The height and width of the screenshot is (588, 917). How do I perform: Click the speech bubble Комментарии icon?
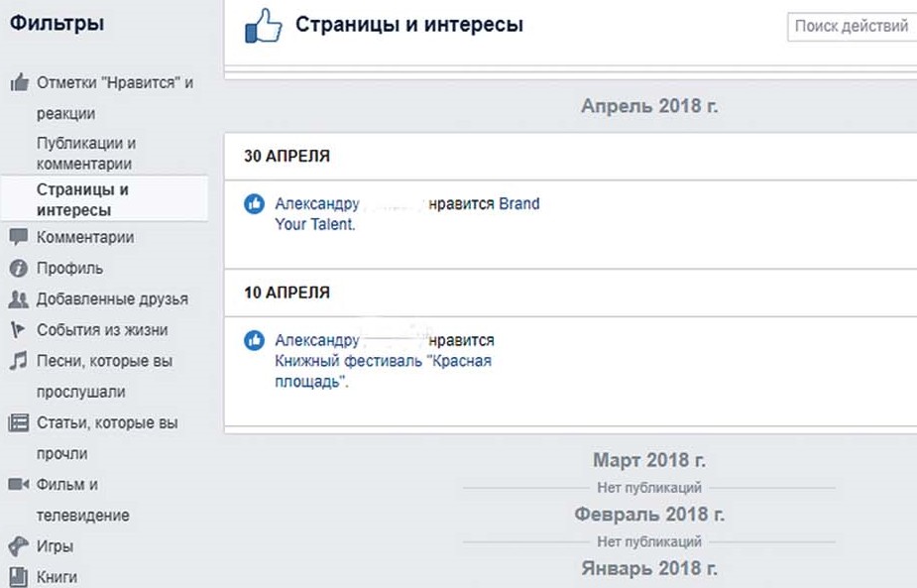[x=18, y=237]
